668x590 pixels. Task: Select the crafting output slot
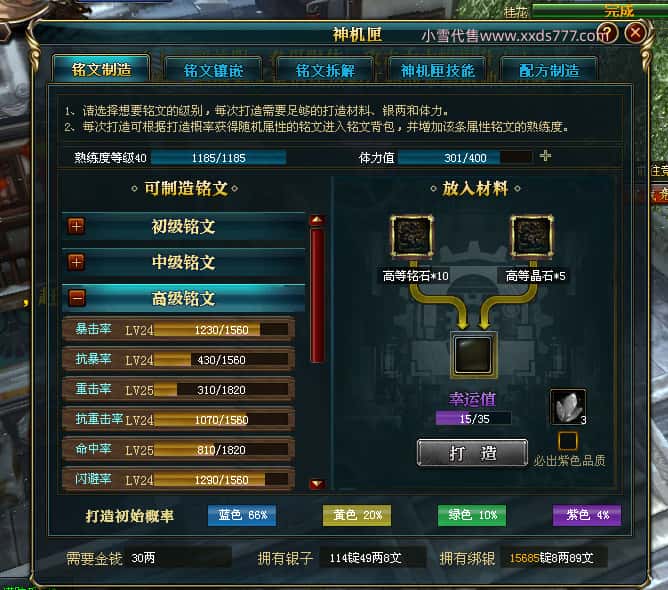point(473,355)
